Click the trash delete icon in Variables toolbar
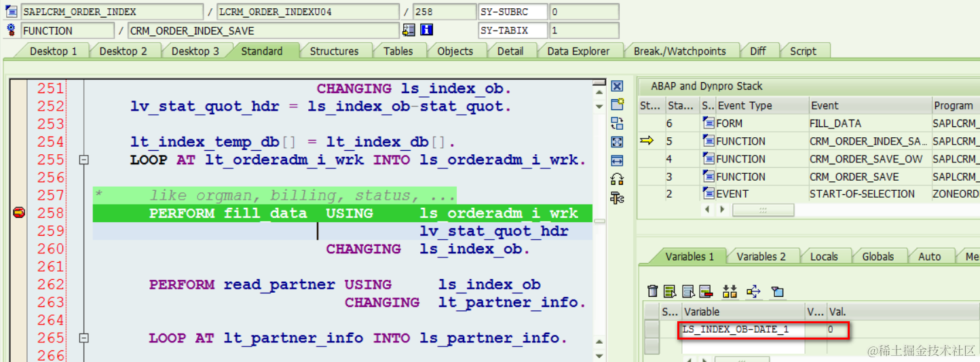The width and height of the screenshot is (980, 362). coord(653,291)
